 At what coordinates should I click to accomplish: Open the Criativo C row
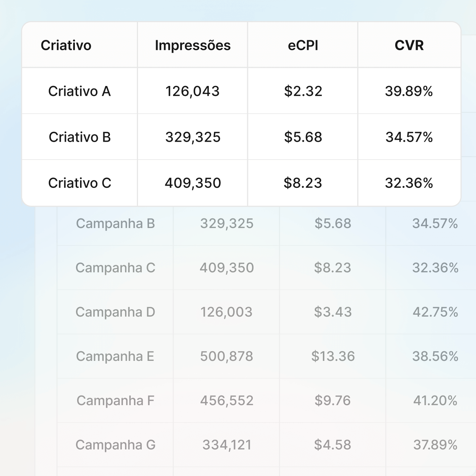pos(80,183)
